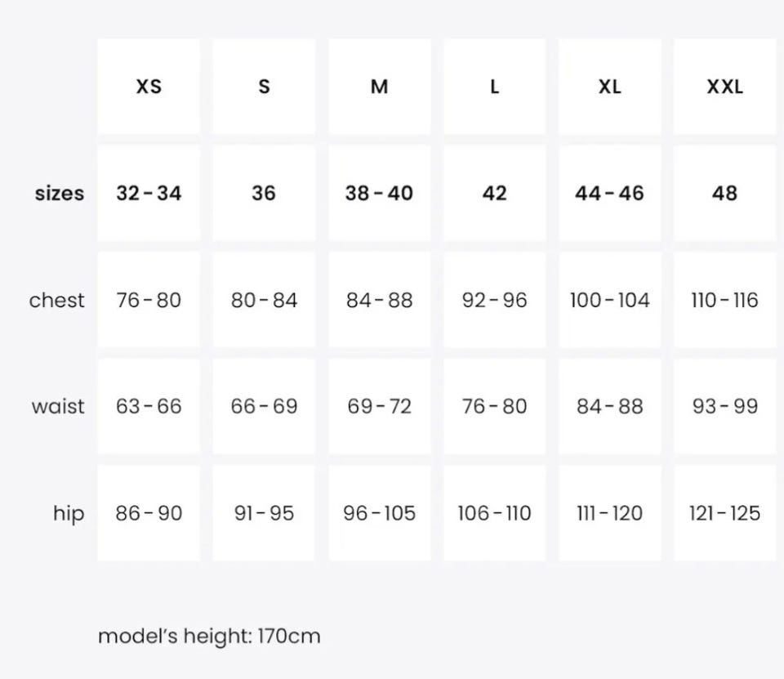This screenshot has height=679, width=784.
Task: Click hip measurement 86 - 90
Action: [x=149, y=513]
